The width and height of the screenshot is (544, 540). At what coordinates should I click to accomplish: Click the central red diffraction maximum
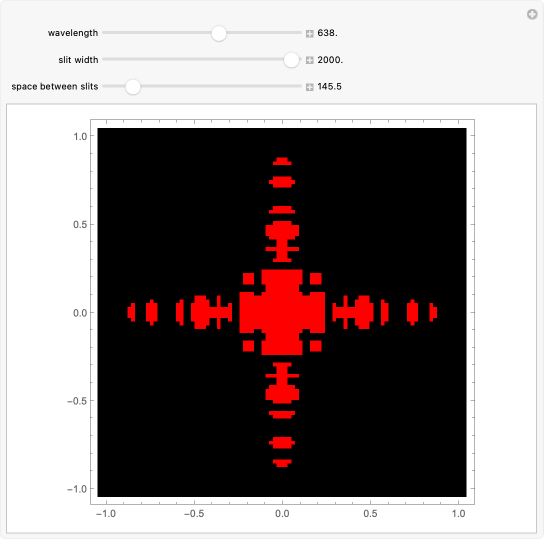[282, 312]
